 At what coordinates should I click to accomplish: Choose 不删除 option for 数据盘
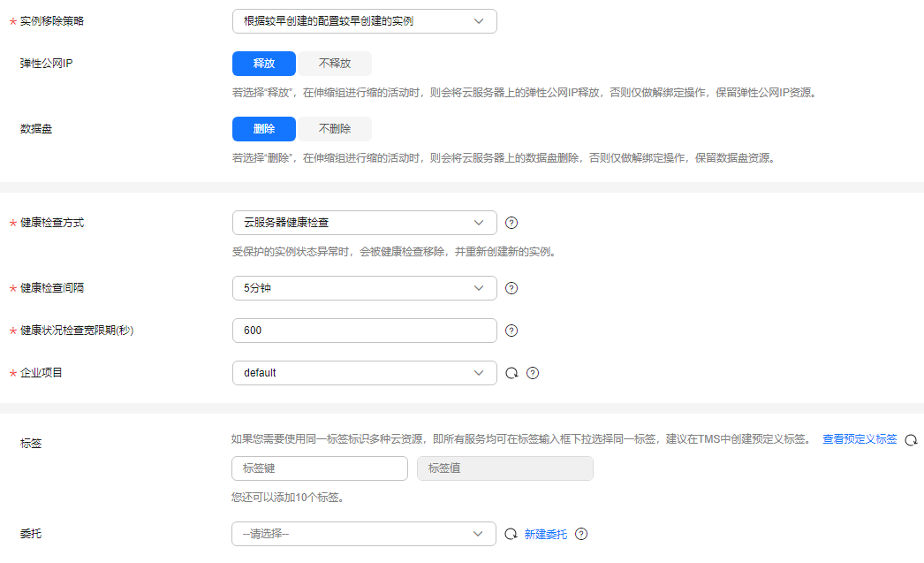click(334, 129)
